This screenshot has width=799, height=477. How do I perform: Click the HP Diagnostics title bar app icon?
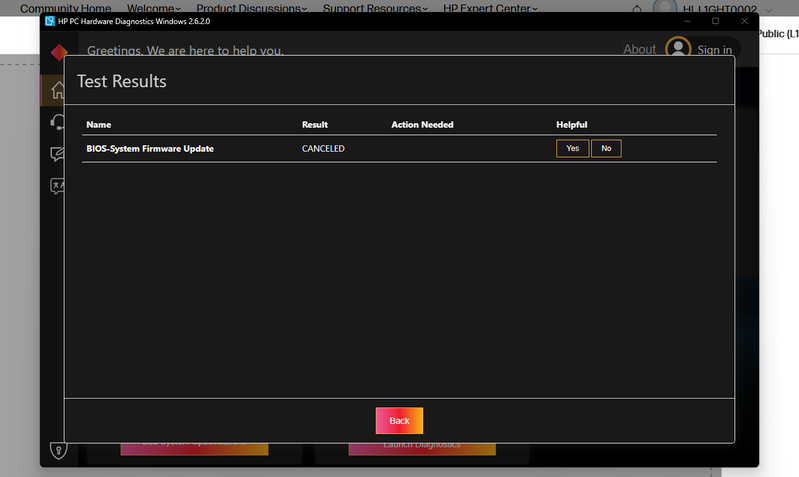click(x=50, y=21)
